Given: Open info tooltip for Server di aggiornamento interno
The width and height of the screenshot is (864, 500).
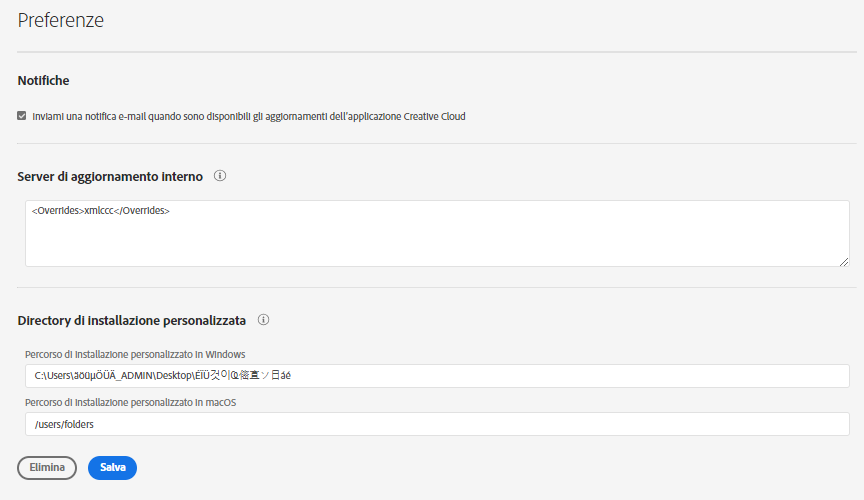Looking at the screenshot, I should [x=220, y=176].
